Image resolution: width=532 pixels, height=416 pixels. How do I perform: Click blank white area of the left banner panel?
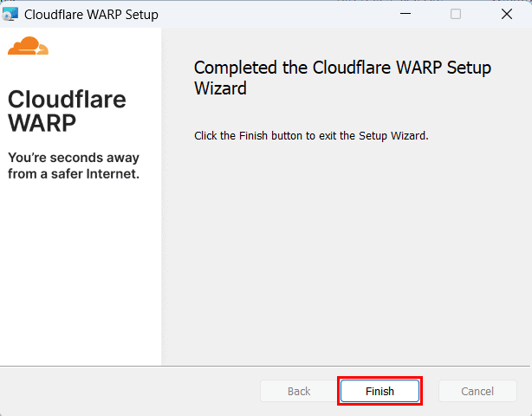tap(81, 271)
